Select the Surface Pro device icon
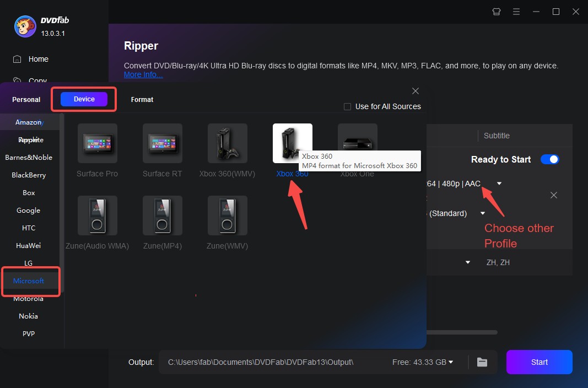The height and width of the screenshot is (388, 588). [x=98, y=143]
